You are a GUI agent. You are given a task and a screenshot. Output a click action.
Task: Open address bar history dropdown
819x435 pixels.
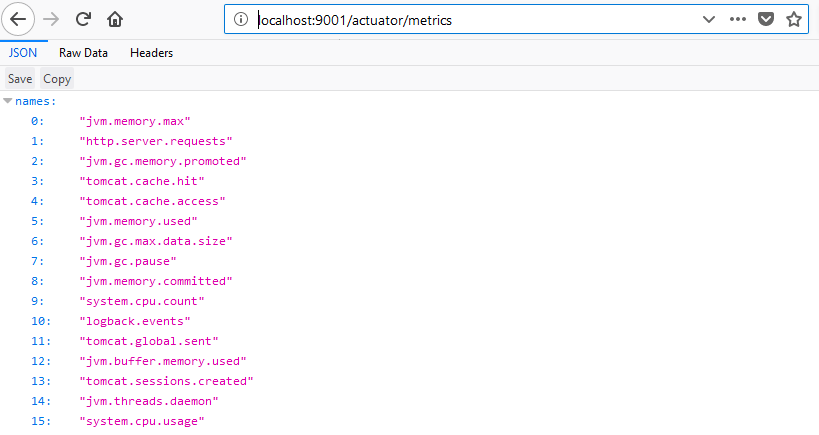click(x=709, y=19)
